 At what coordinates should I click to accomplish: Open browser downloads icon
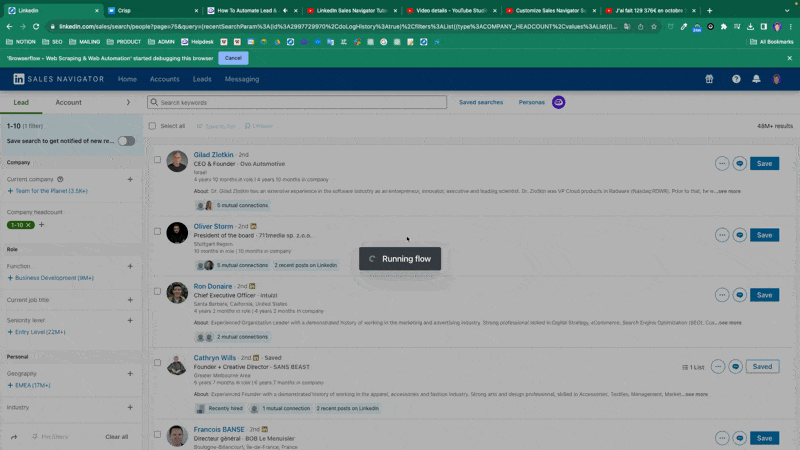(751, 27)
